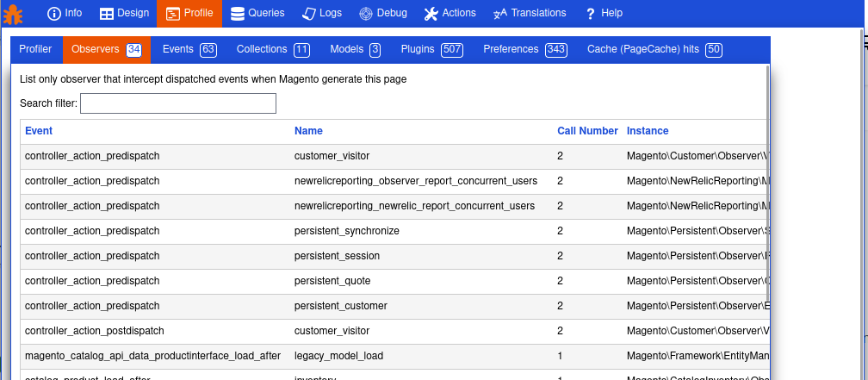This screenshot has width=868, height=380.
Task: Open Cache (PageCache) hits tab
Action: (654, 50)
